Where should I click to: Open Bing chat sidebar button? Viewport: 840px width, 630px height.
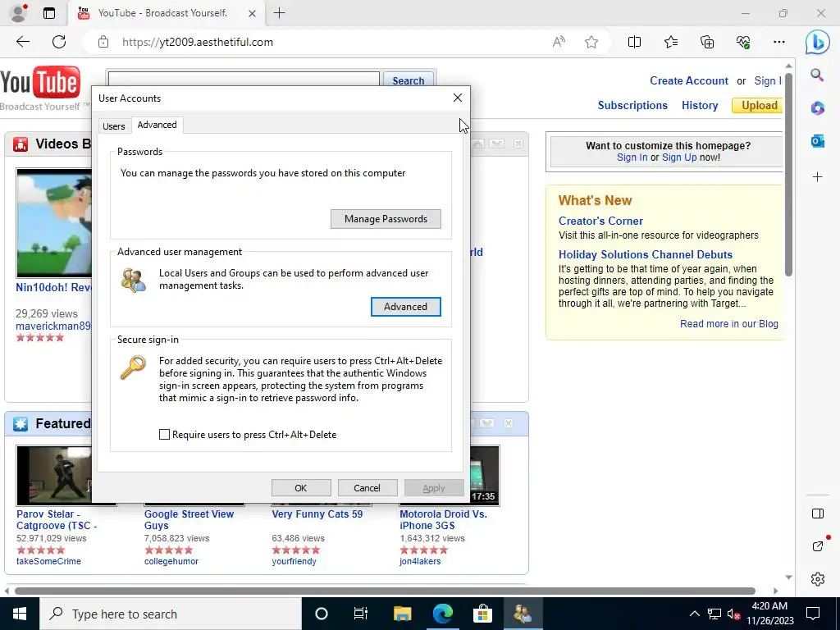(x=818, y=43)
